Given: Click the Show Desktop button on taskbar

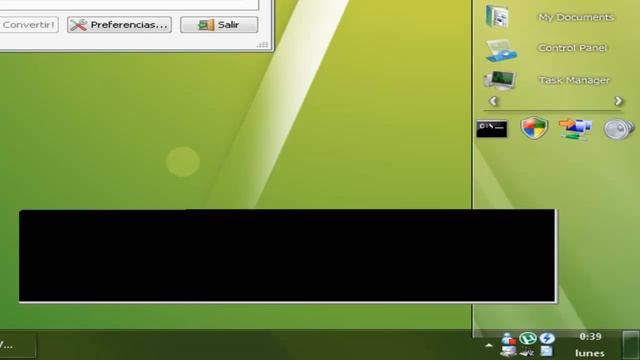Looking at the screenshot, I should click(631, 345).
